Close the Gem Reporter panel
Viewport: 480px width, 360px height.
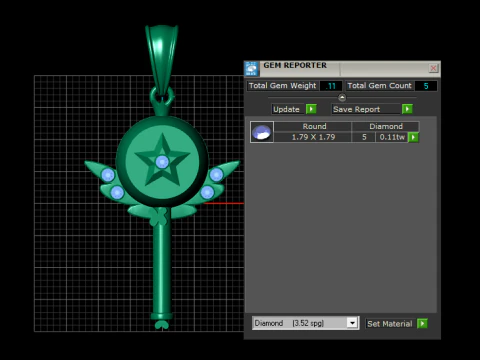433,68
